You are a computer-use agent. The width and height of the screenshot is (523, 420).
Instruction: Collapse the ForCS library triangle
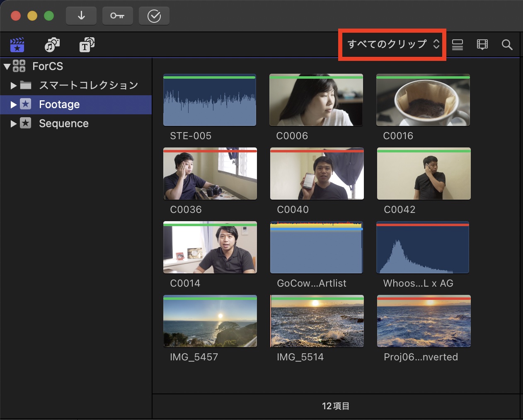(7, 66)
